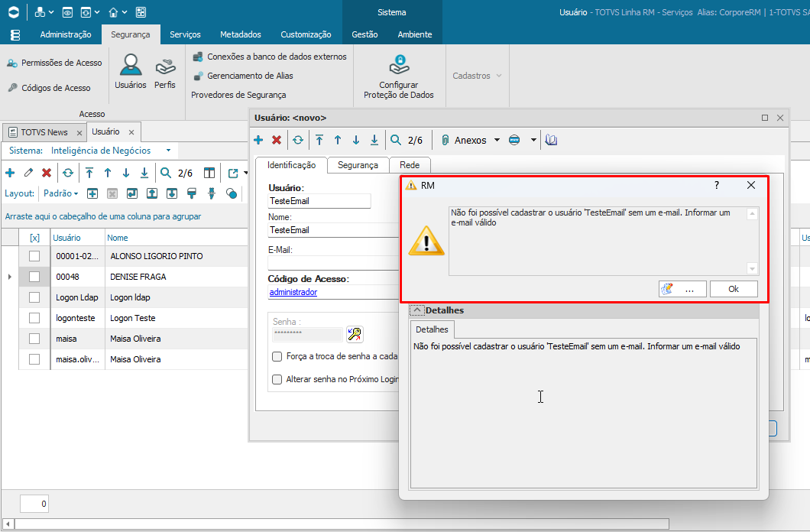Open Conexões a banco de dados externos
This screenshot has width=810, height=532.
pyautogui.click(x=269, y=57)
